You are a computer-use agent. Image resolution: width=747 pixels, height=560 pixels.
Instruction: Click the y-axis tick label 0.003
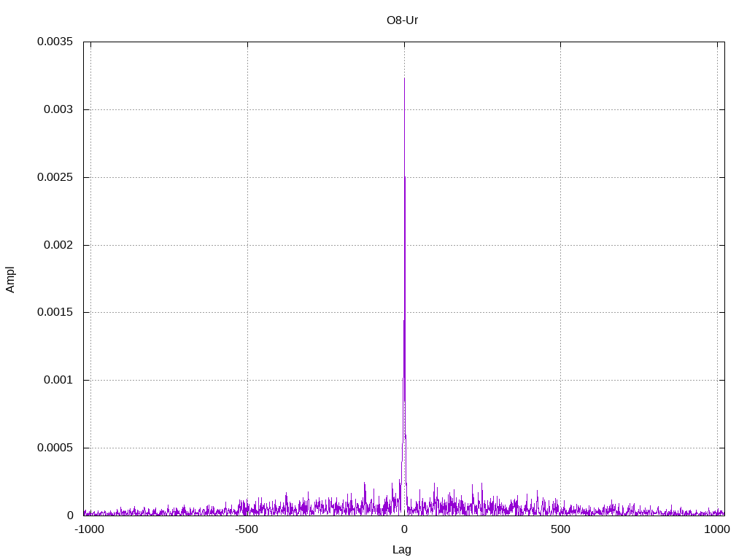58,109
